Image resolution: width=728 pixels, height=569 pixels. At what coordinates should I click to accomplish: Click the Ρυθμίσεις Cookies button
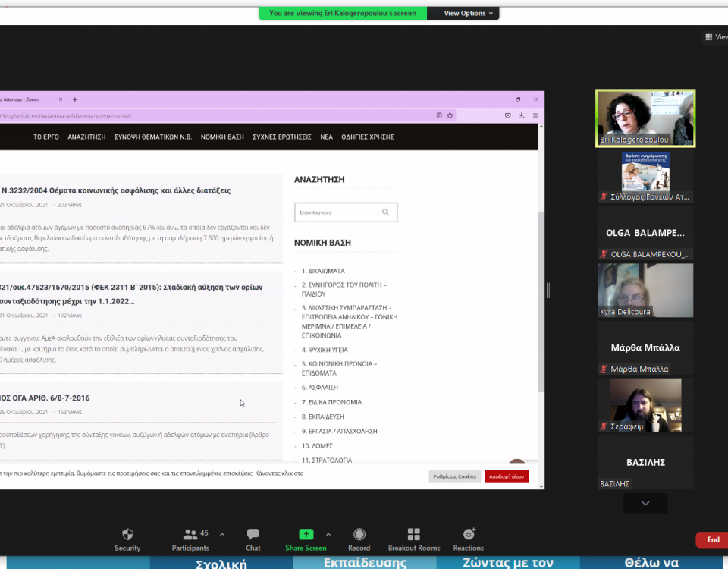(454, 476)
